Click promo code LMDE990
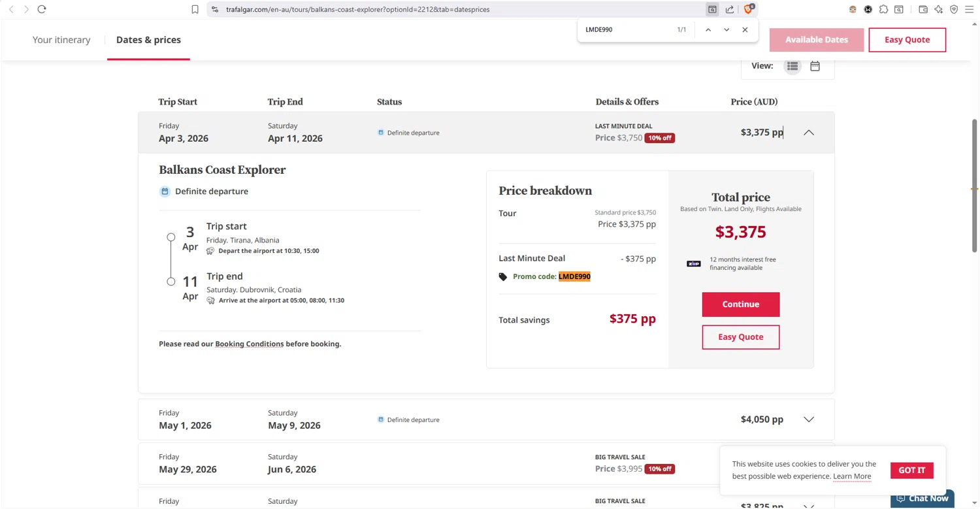 (x=574, y=276)
